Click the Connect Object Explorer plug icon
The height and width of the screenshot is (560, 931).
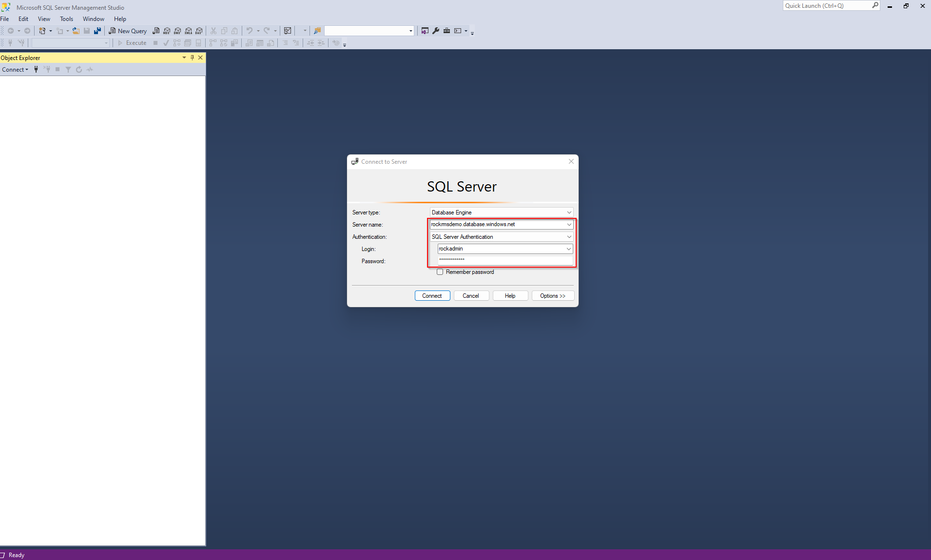tap(36, 69)
